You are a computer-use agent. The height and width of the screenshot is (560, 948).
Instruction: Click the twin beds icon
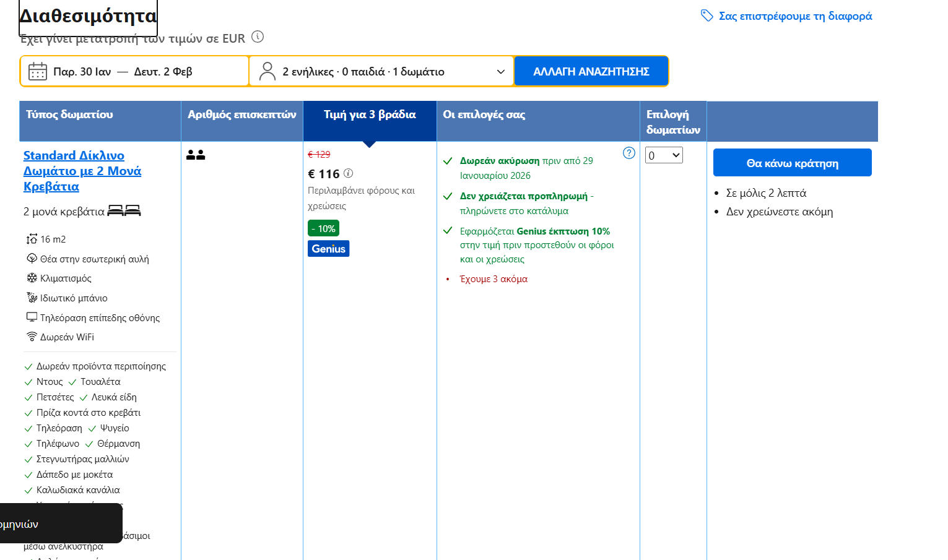tap(124, 211)
